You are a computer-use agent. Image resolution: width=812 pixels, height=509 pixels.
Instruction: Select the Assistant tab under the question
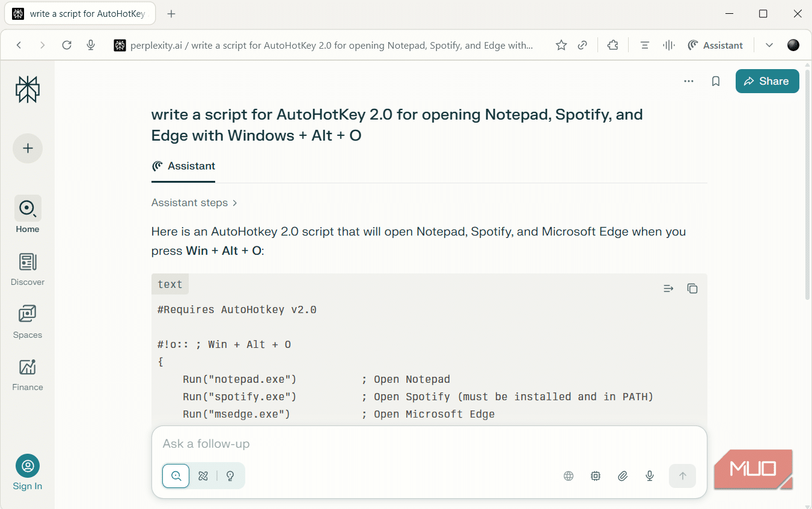click(x=183, y=166)
